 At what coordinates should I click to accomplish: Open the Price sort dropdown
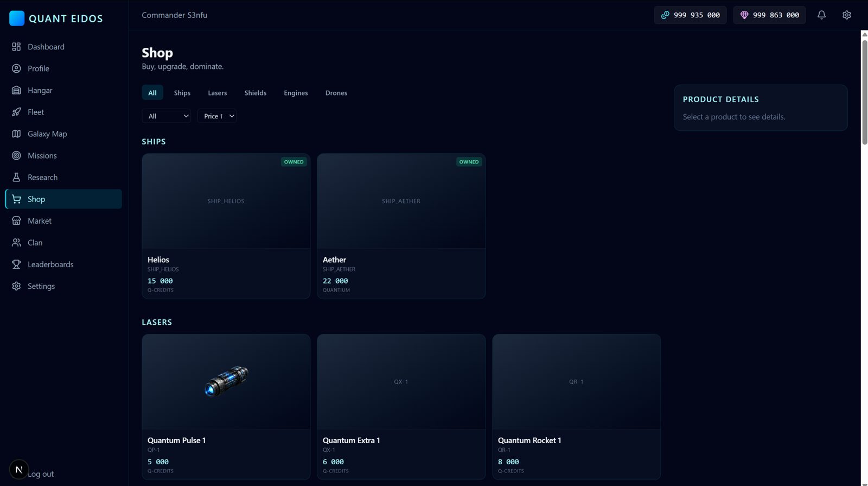[217, 116]
